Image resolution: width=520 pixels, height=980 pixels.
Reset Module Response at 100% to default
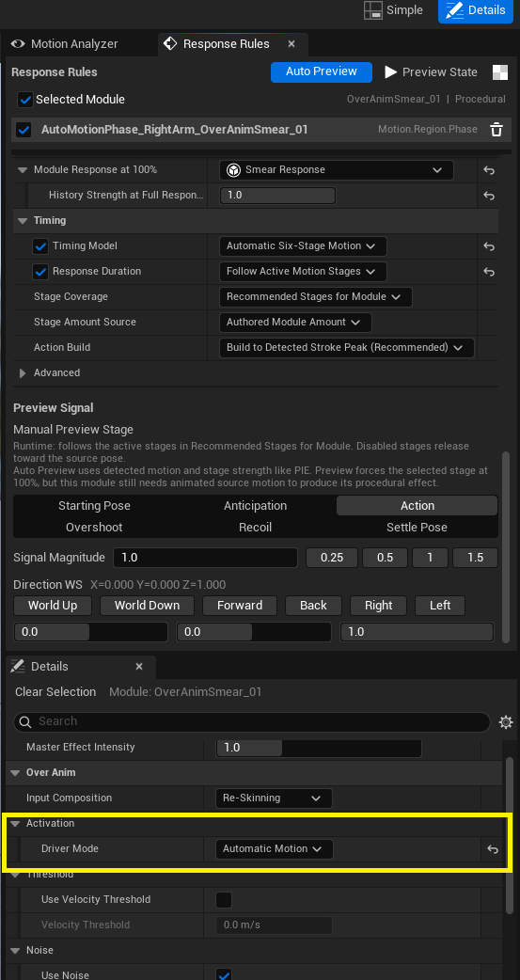click(489, 170)
